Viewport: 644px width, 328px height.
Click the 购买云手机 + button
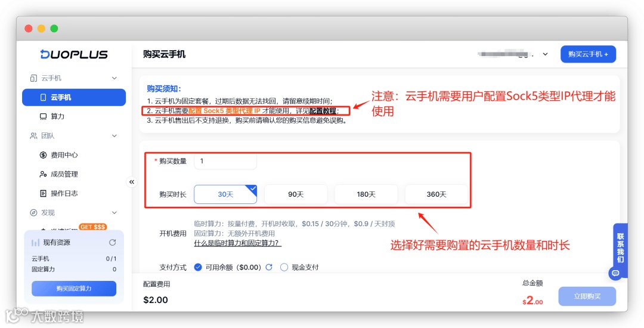tap(588, 54)
